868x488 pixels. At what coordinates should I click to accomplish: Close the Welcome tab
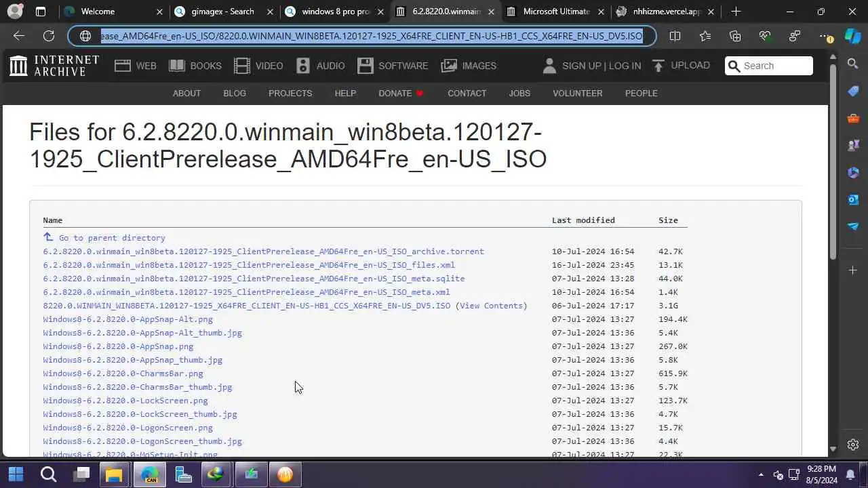(159, 12)
